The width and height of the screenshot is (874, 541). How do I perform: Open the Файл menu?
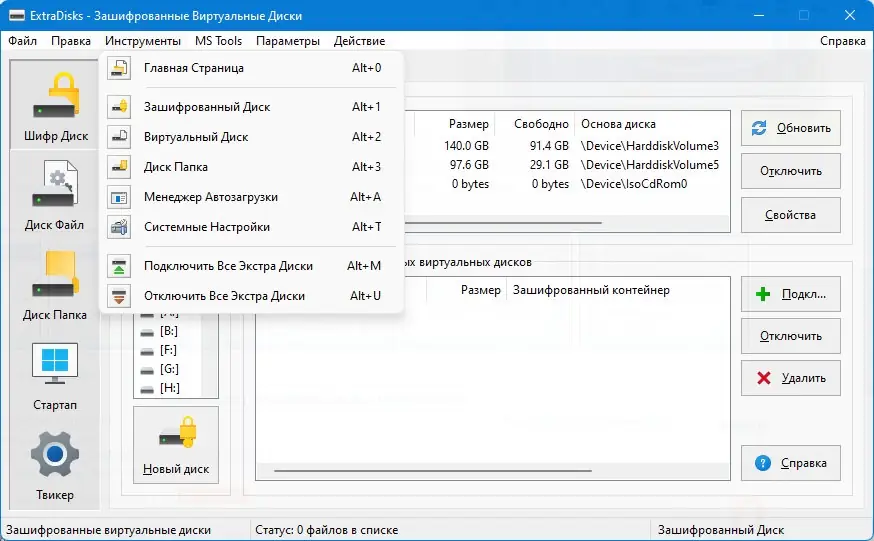[x=23, y=41]
